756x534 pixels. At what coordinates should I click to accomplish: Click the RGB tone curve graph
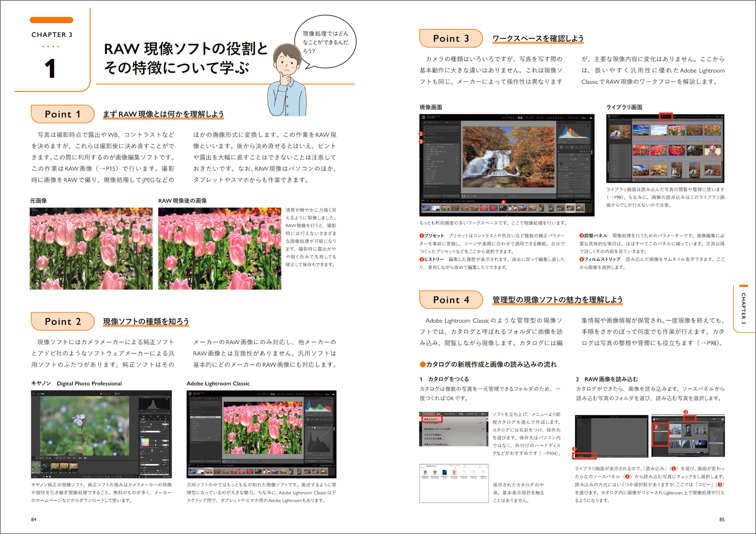319,440
